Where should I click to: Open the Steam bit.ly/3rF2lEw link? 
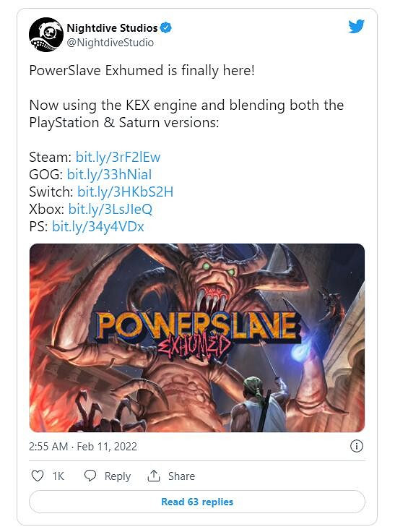pyautogui.click(x=118, y=157)
